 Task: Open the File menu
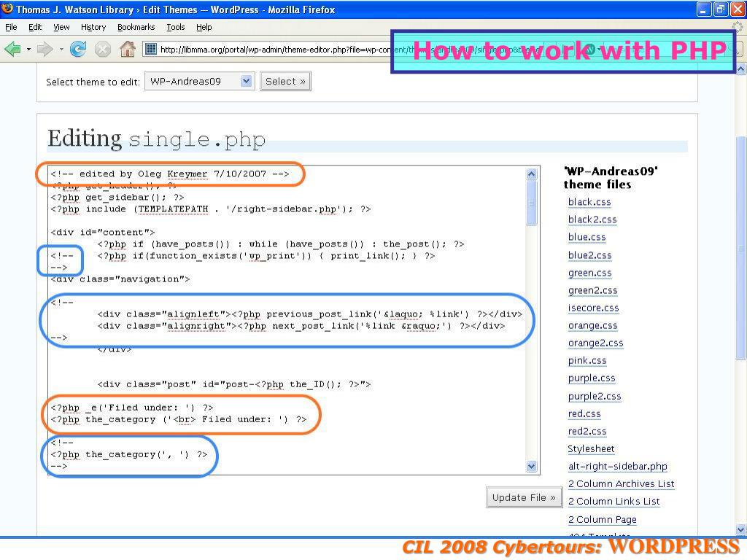(11, 27)
